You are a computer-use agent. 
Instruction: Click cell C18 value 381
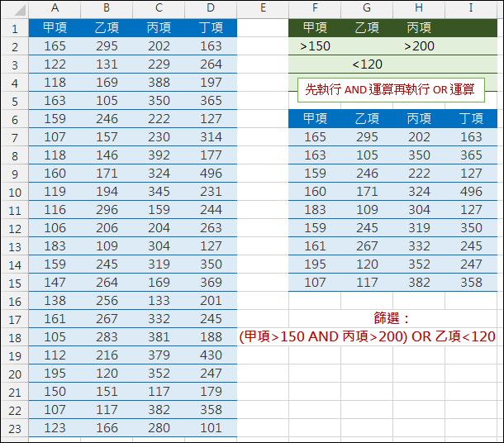[159, 337]
